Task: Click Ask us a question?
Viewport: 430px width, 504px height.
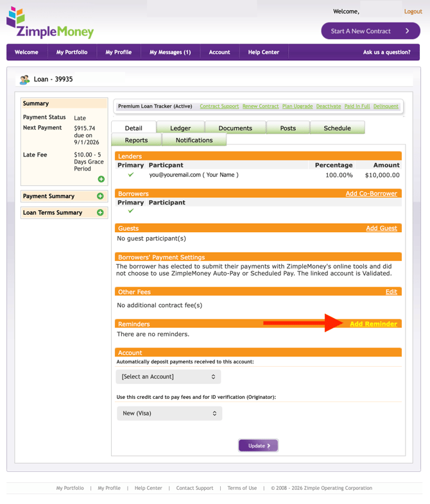Action: pyautogui.click(x=386, y=52)
